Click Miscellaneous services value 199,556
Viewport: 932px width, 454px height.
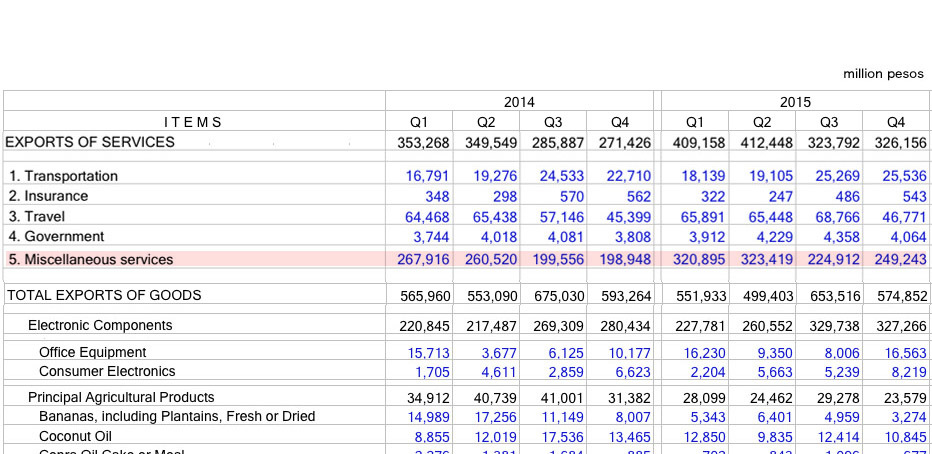(x=558, y=259)
